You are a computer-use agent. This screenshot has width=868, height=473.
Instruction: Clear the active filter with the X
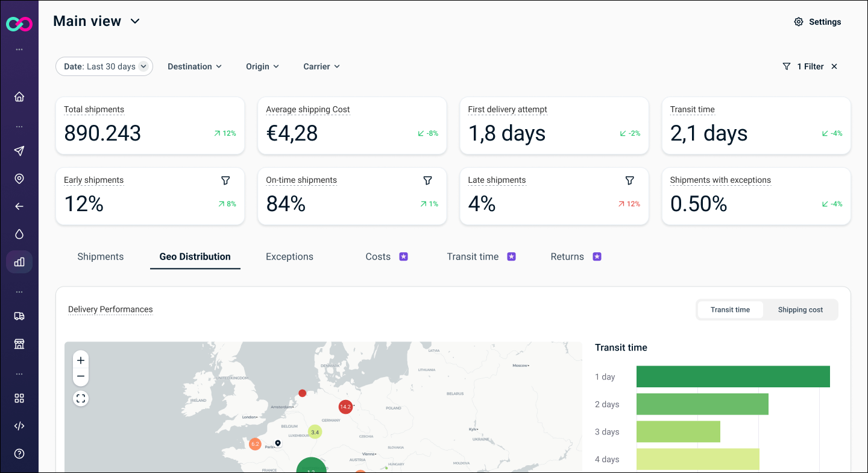coord(834,66)
